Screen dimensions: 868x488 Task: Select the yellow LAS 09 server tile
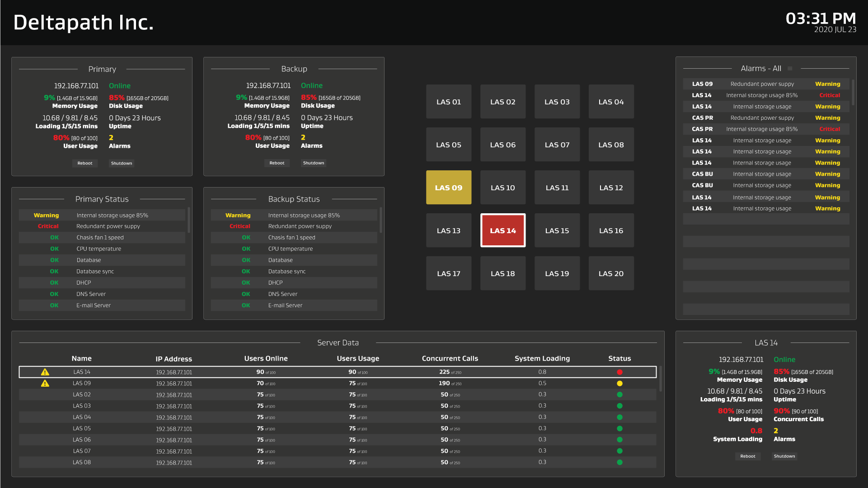pos(448,188)
